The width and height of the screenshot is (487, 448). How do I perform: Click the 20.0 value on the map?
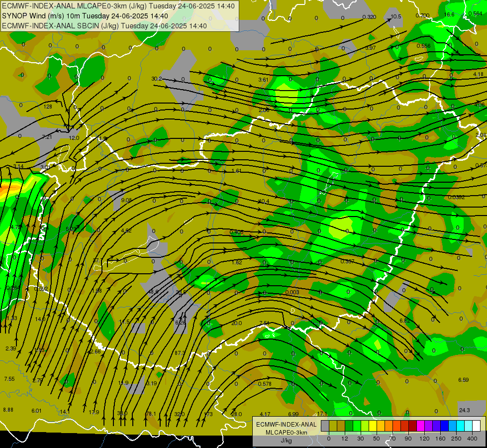tap(236, 323)
